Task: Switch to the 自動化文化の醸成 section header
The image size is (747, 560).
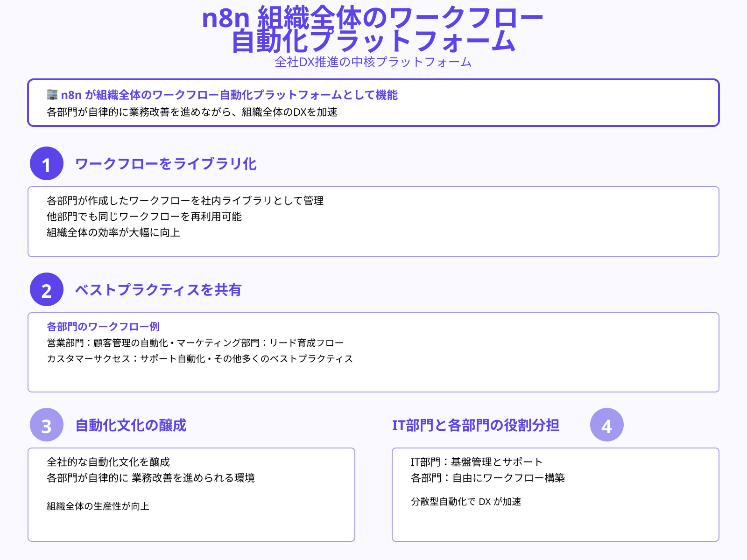Action: 131,425
